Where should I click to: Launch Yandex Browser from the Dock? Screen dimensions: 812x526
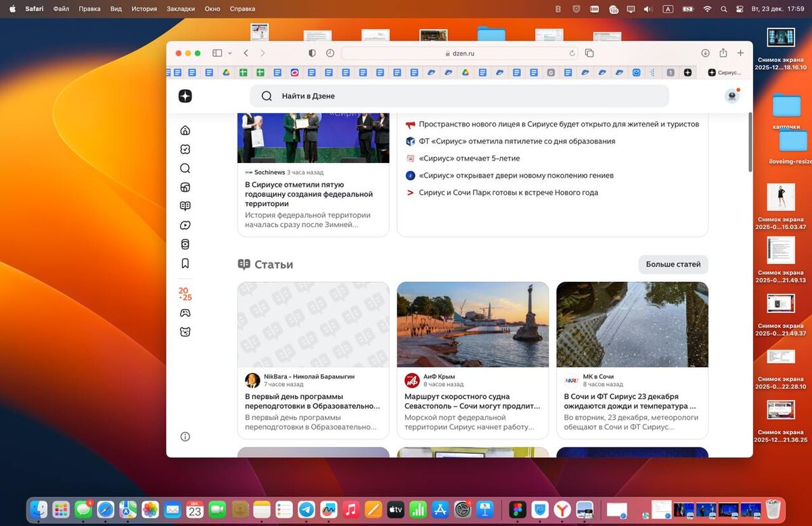tap(562, 510)
